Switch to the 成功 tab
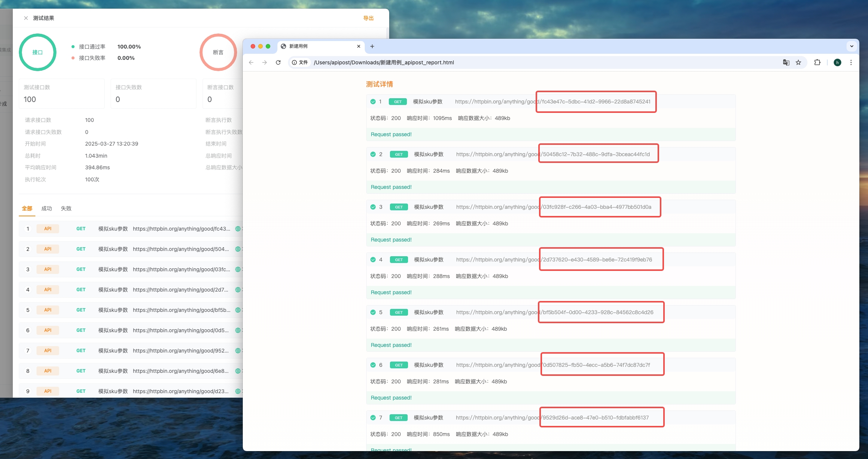868x459 pixels. 47,208
